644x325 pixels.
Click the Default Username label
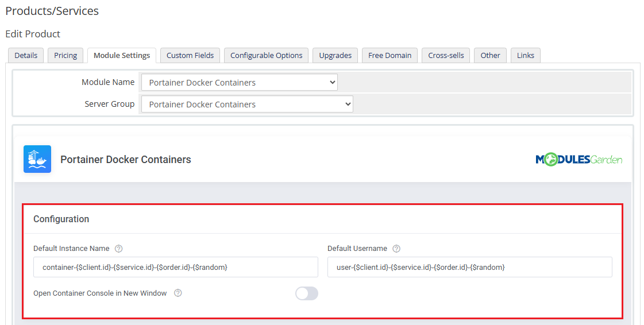(x=357, y=248)
